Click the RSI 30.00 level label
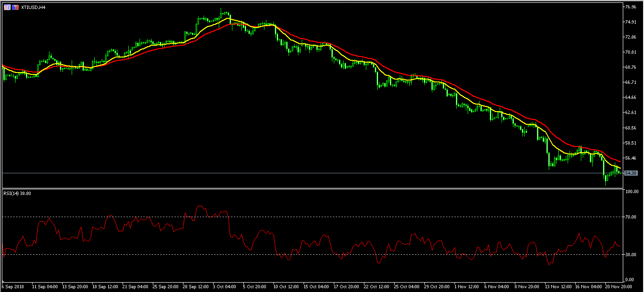 coord(630,255)
